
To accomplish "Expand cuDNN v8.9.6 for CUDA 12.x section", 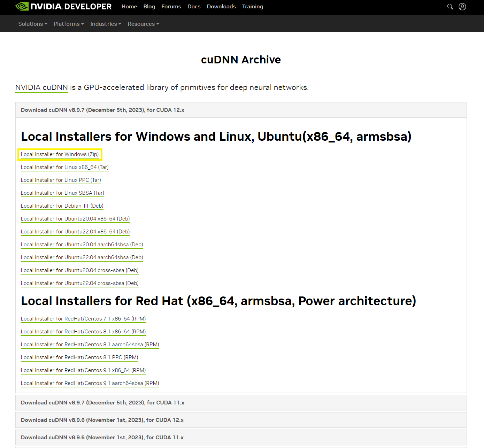I will click(x=241, y=420).
